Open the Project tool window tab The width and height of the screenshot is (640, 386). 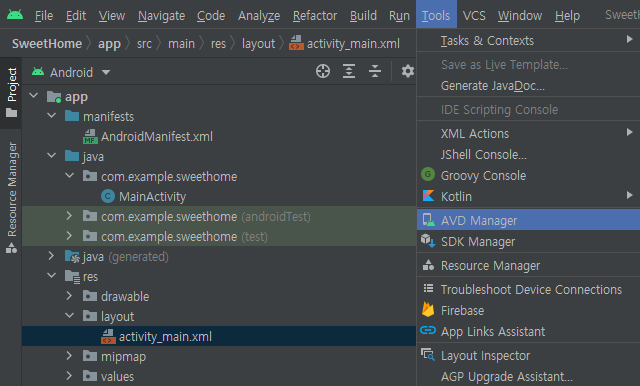pyautogui.click(x=11, y=93)
